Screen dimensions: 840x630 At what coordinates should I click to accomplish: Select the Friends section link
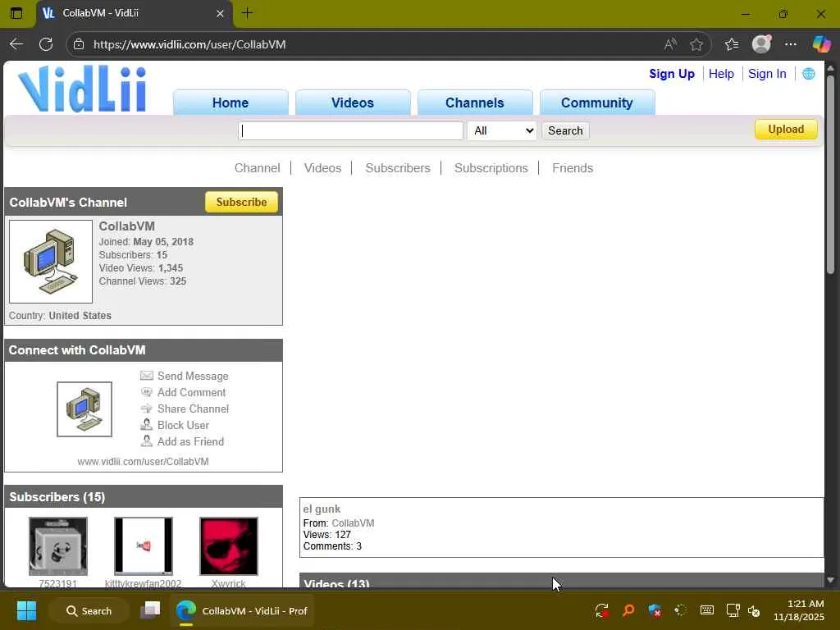573,168
